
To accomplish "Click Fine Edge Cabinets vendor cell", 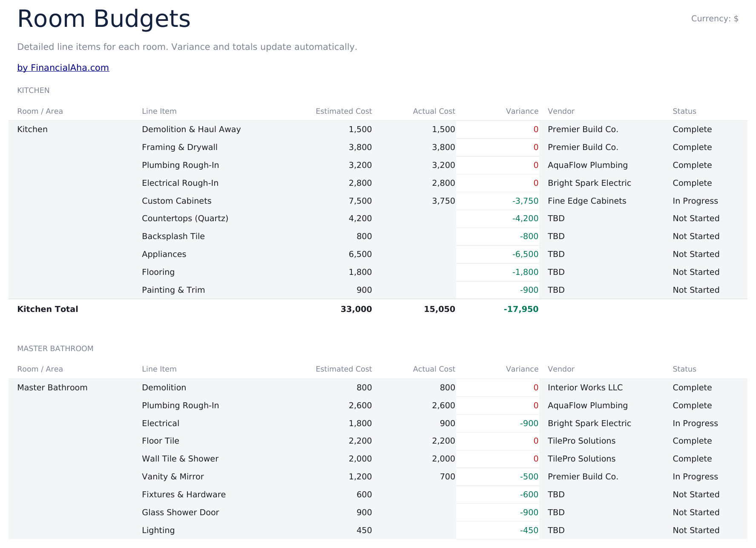I will [587, 201].
